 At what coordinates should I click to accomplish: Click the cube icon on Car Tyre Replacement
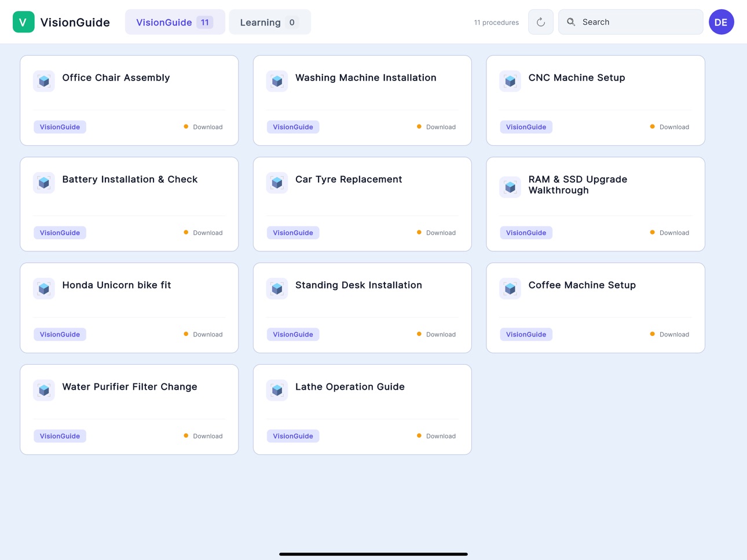pos(277,183)
